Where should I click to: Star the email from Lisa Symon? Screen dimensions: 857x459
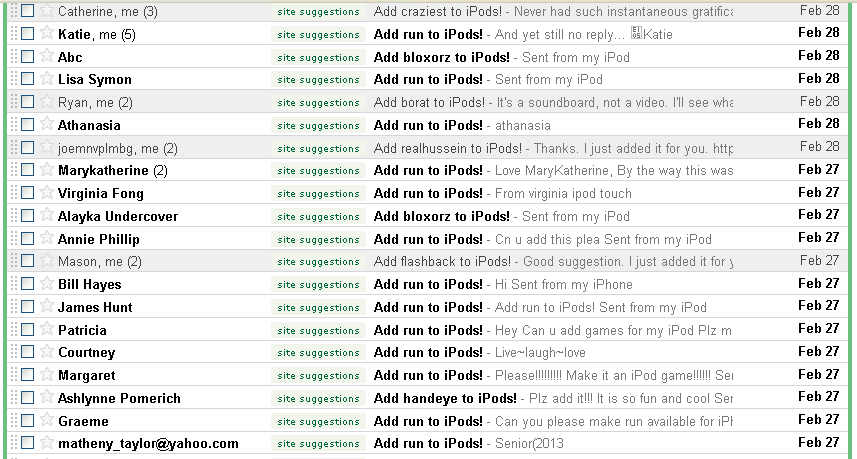coord(47,79)
